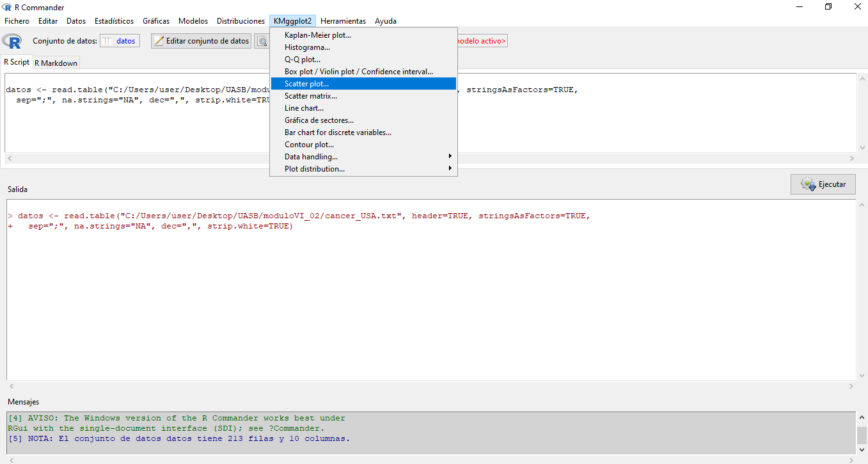Select Contour plot menu entry
The height and width of the screenshot is (464, 868).
[309, 145]
